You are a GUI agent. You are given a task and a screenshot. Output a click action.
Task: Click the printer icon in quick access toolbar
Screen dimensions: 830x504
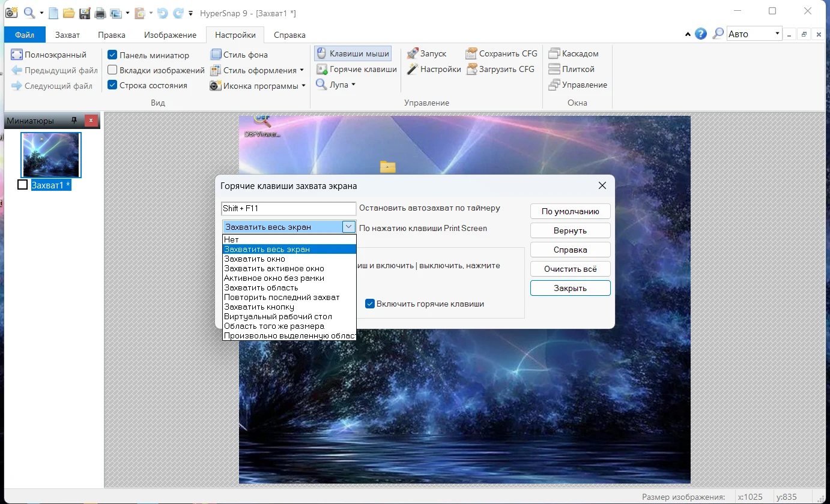(100, 13)
